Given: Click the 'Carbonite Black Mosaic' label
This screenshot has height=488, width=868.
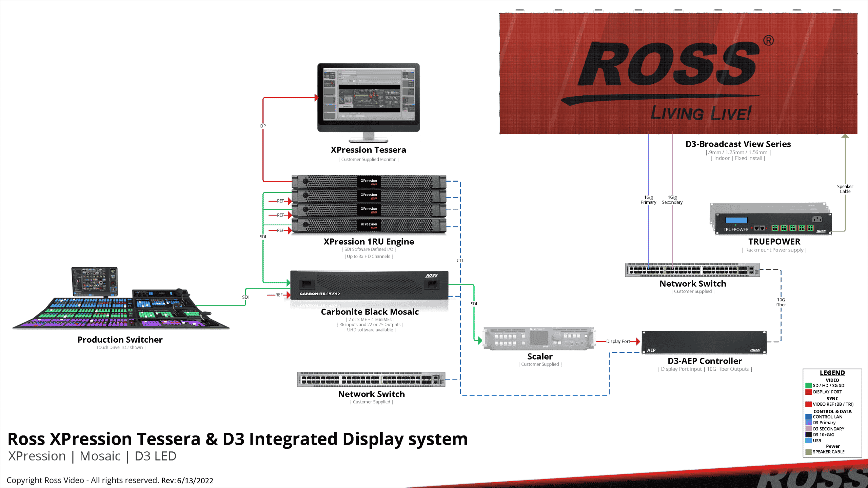Looking at the screenshot, I should pos(370,312).
